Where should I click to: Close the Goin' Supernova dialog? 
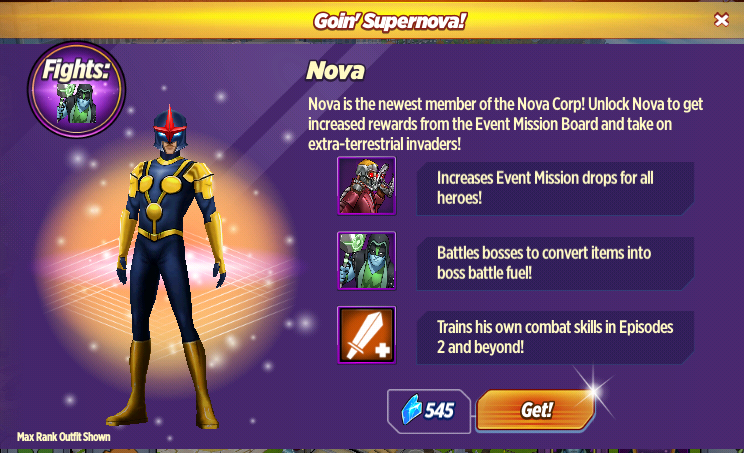(721, 20)
